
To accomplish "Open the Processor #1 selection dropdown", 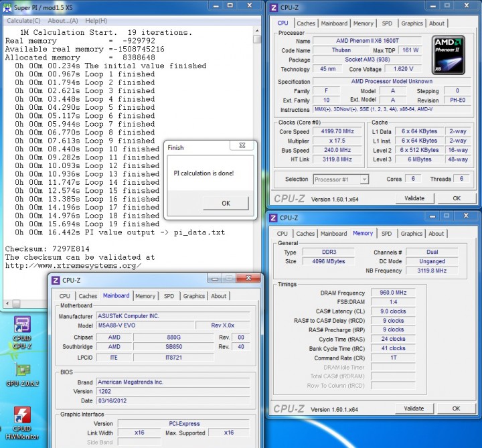I will coord(364,179).
